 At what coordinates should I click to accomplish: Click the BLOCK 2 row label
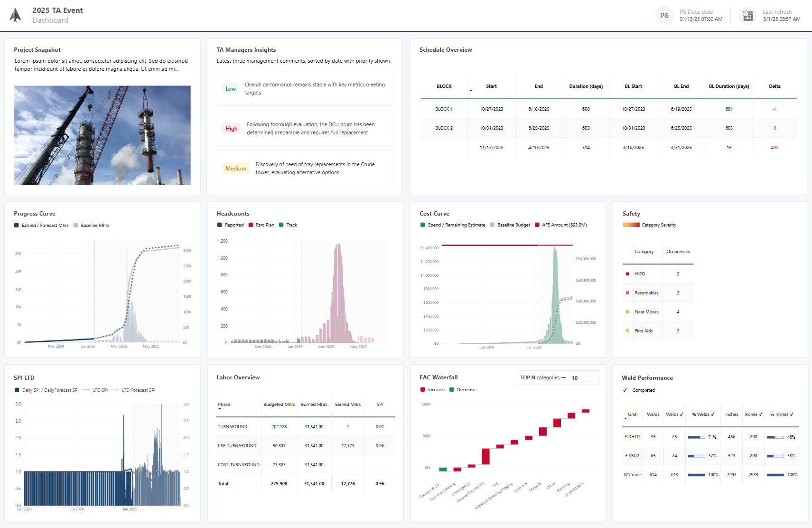[444, 128]
